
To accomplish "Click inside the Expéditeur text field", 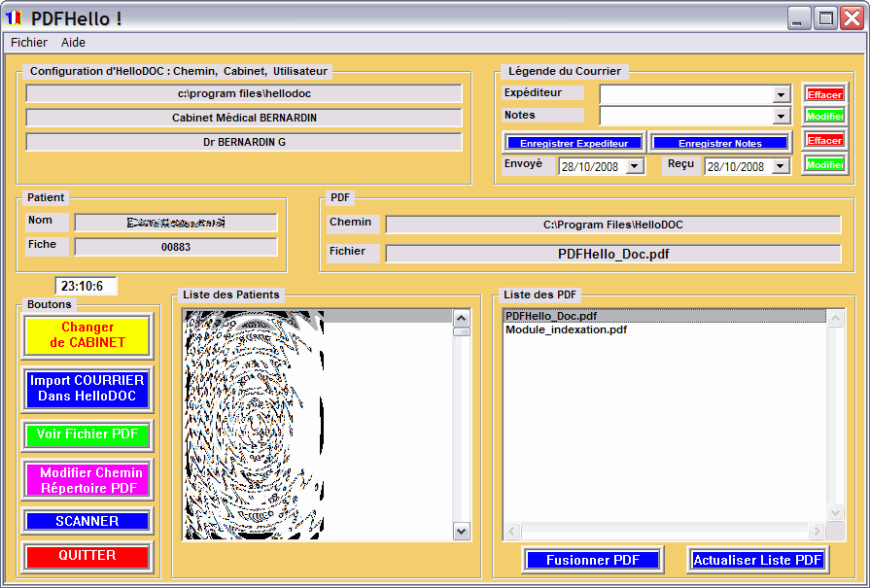I will [686, 94].
